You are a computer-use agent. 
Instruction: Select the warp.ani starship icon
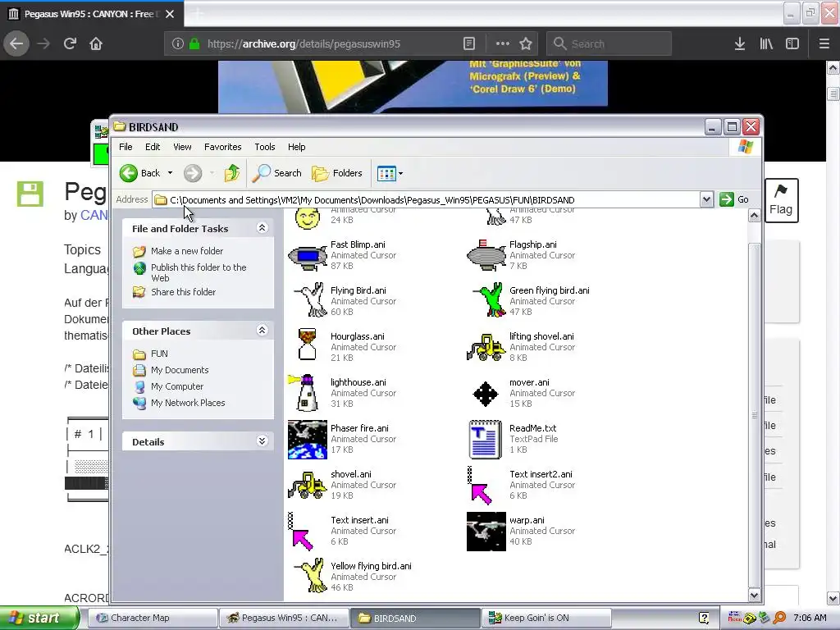[x=486, y=532]
